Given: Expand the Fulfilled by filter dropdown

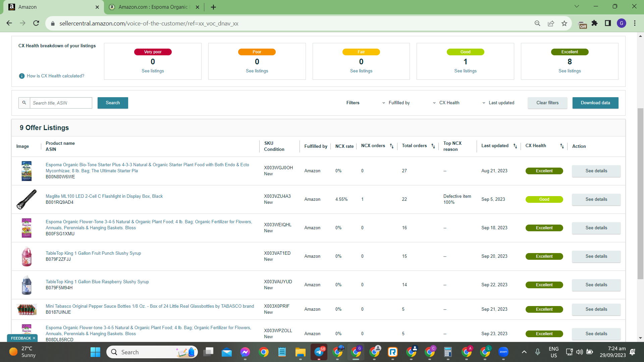Looking at the screenshot, I should (396, 103).
